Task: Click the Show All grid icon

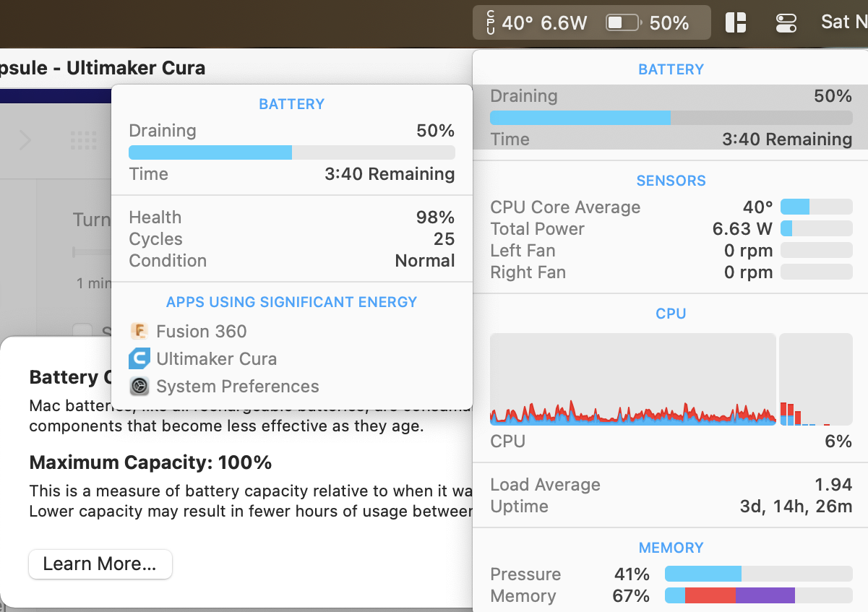Action: tap(84, 140)
